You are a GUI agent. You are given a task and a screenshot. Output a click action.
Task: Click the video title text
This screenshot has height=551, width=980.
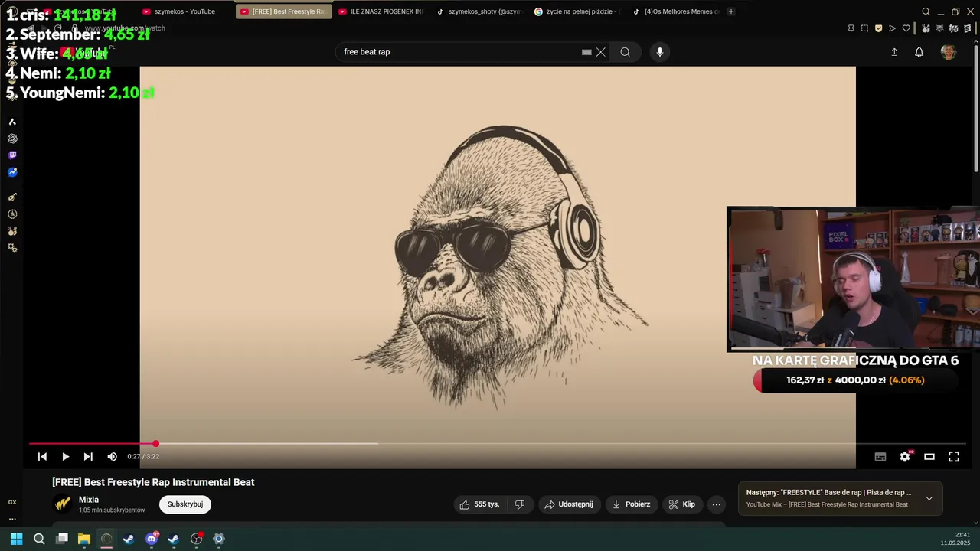pos(153,482)
